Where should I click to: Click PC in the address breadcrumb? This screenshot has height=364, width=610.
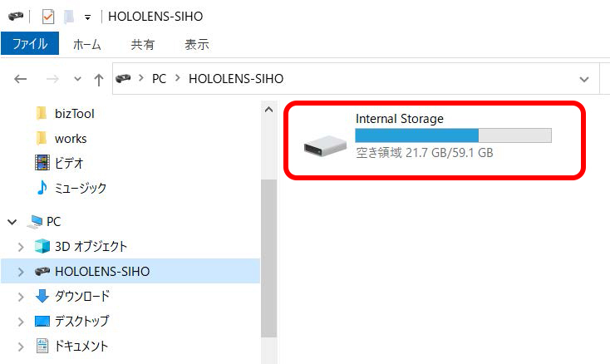click(x=159, y=79)
